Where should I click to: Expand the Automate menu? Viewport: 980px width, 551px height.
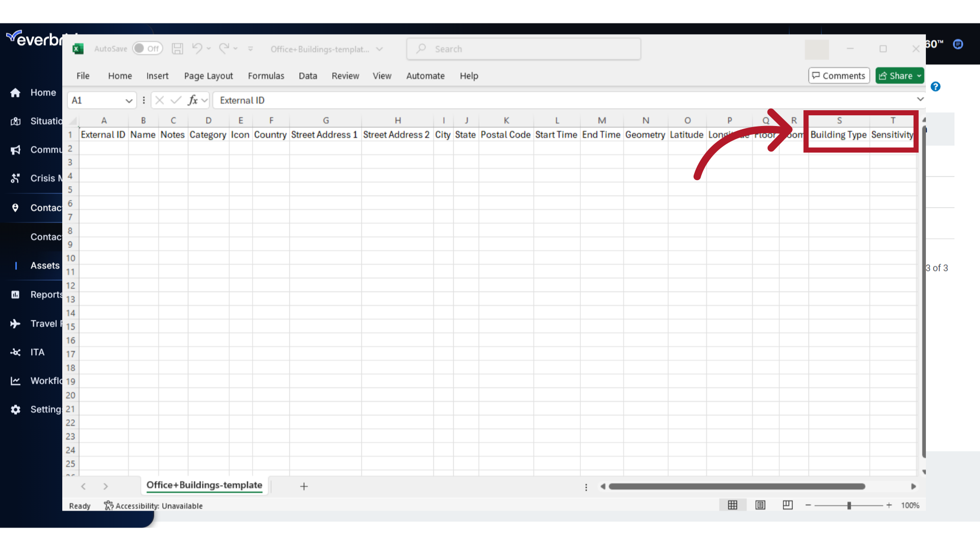pos(425,76)
